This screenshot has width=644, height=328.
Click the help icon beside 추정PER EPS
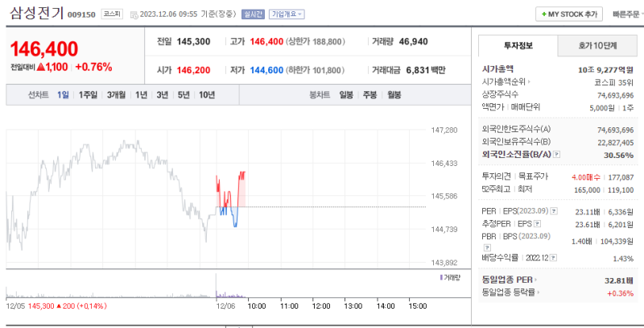(537, 224)
